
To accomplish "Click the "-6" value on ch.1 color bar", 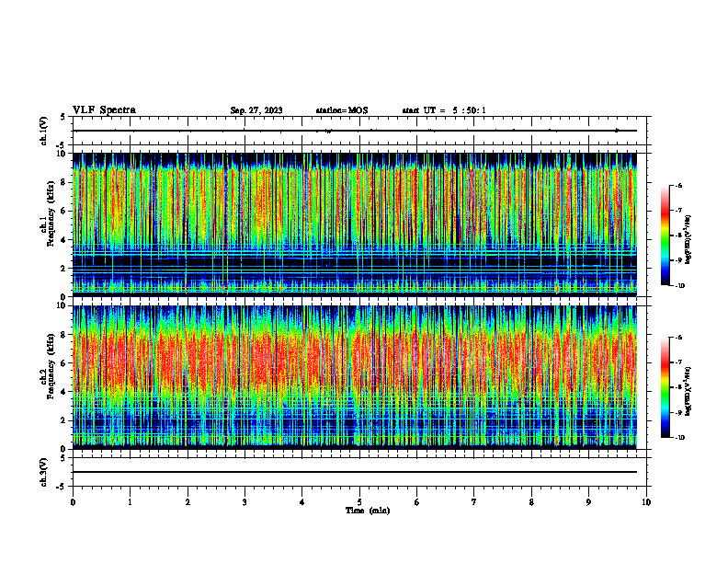I will click(678, 186).
